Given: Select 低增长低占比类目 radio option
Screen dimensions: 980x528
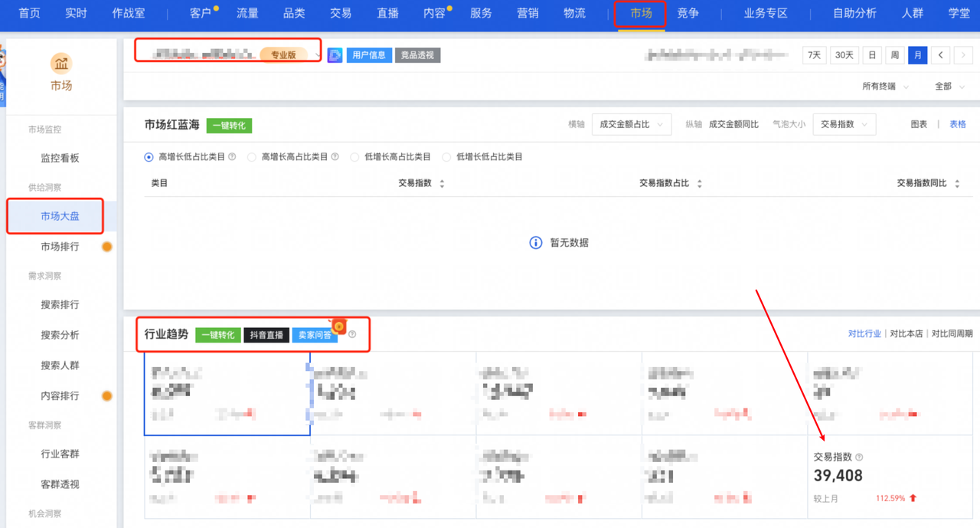Looking at the screenshot, I should (446, 157).
